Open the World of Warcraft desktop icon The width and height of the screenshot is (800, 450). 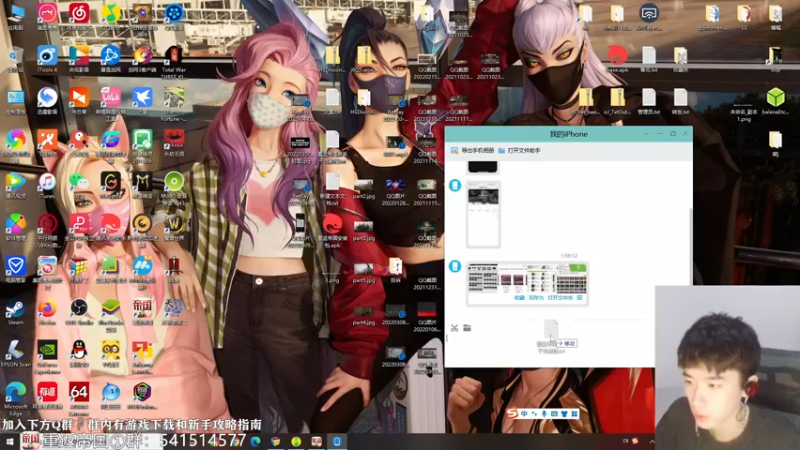point(173,228)
